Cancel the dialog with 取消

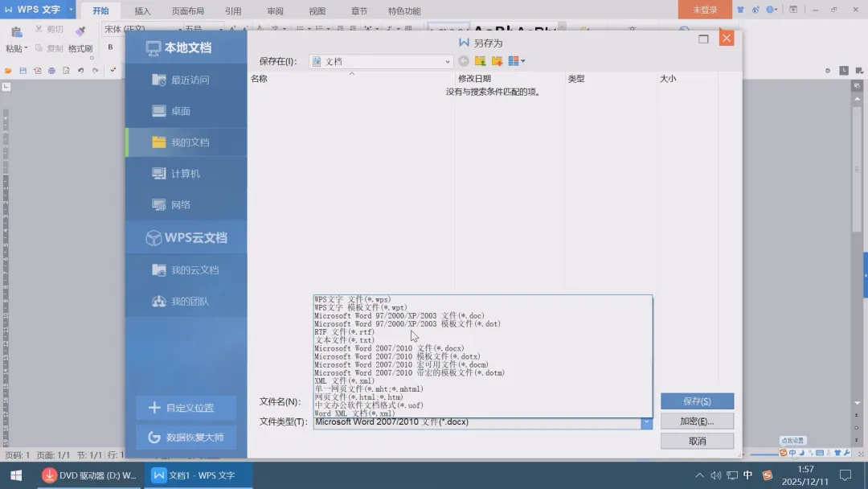697,442
